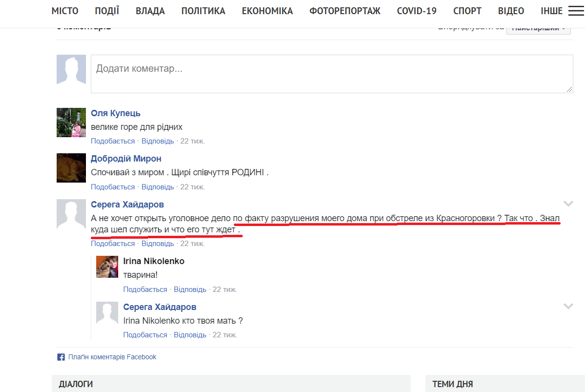Open the МІСТО menu section
585x392 pixels.
coord(65,11)
